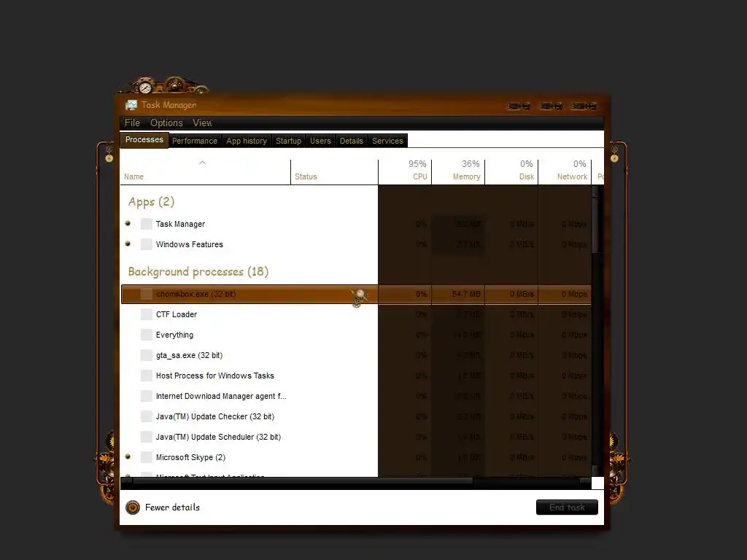The image size is (747, 560).
Task: Select the Task Manager app row
Action: 356,224
